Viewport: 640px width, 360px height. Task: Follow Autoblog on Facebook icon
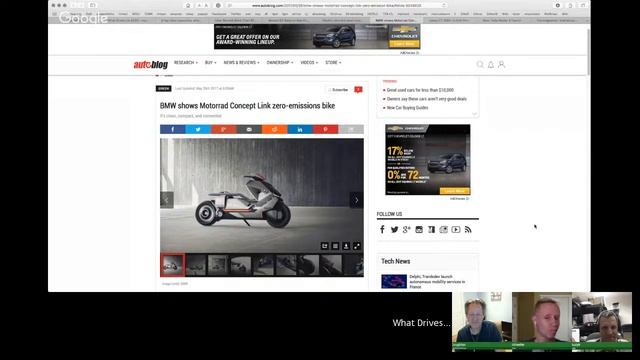click(382, 229)
